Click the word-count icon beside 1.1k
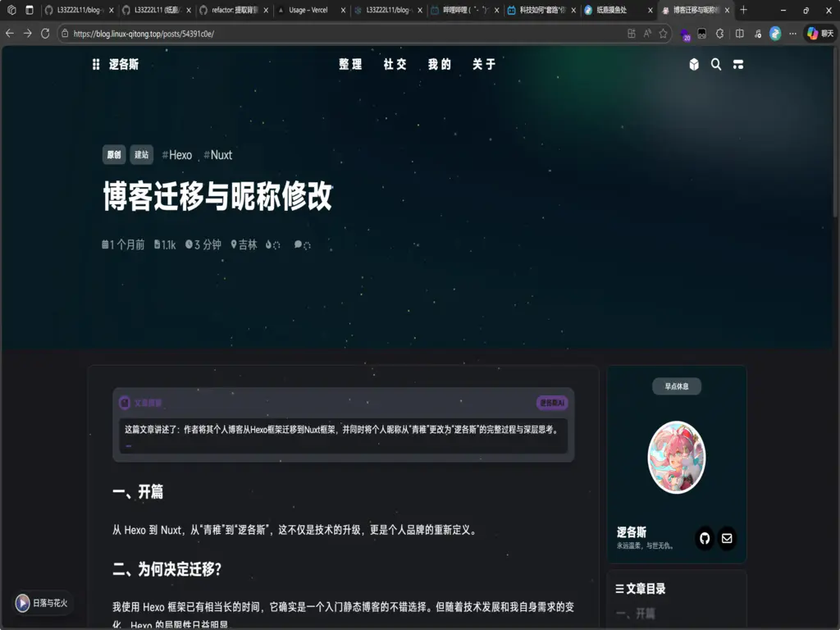 (x=156, y=244)
